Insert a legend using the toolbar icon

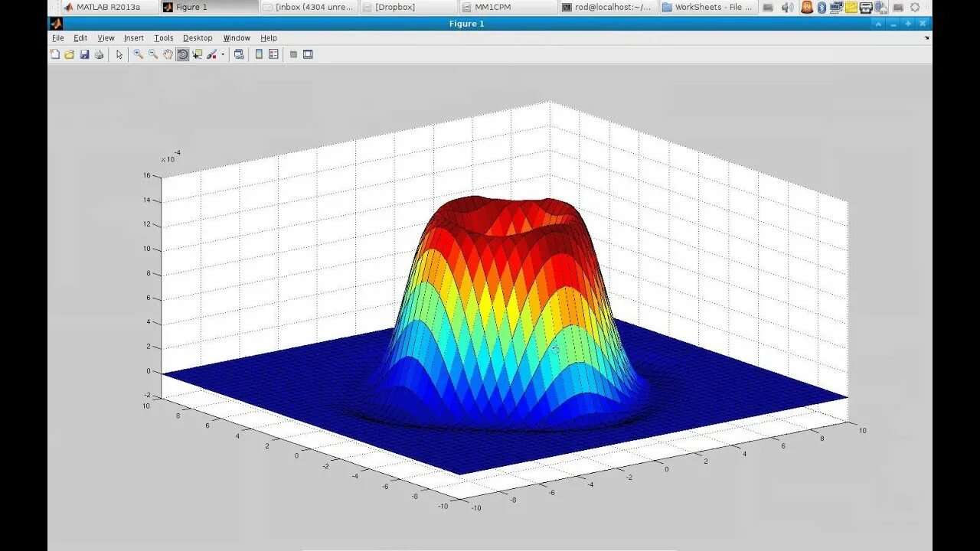(x=273, y=54)
